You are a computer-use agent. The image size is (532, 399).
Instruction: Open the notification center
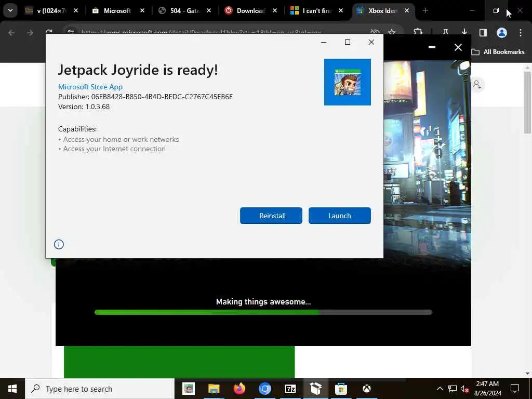(x=515, y=389)
